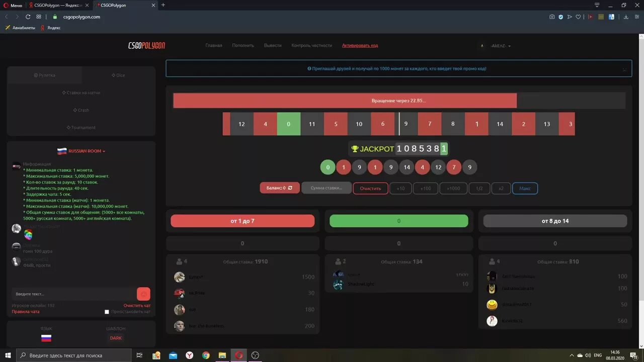
Task: Bet on the green 0 button
Action: (399, 221)
